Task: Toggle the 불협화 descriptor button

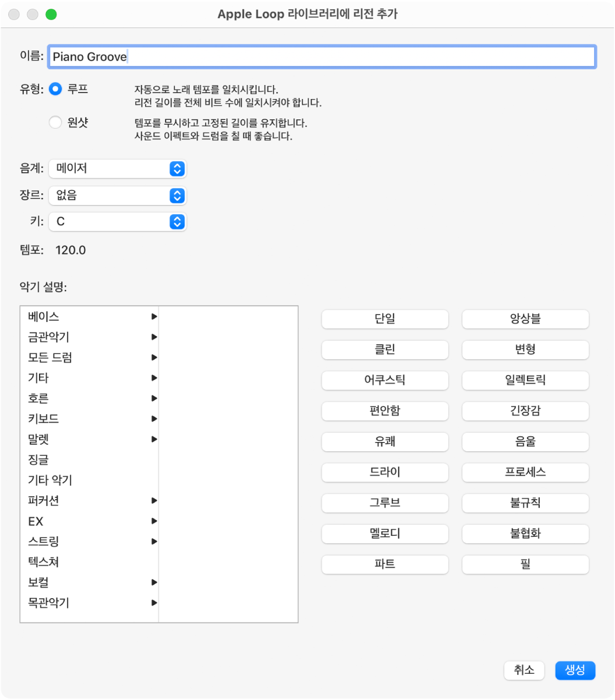Action: (x=525, y=533)
